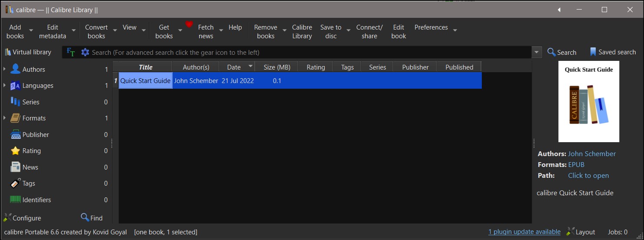Select the Languages icon in Tag browser
The width and height of the screenshot is (644, 240).
point(15,86)
